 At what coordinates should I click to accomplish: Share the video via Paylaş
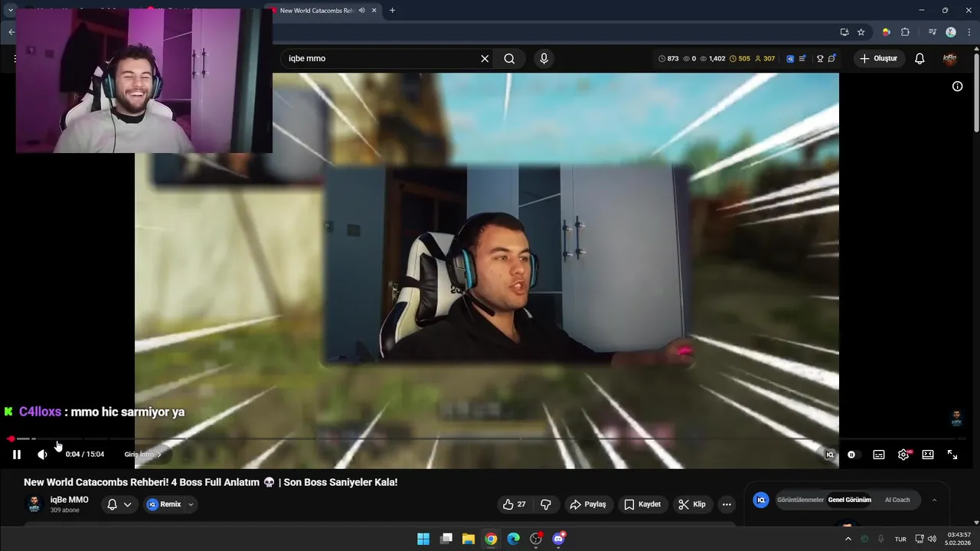coord(588,504)
